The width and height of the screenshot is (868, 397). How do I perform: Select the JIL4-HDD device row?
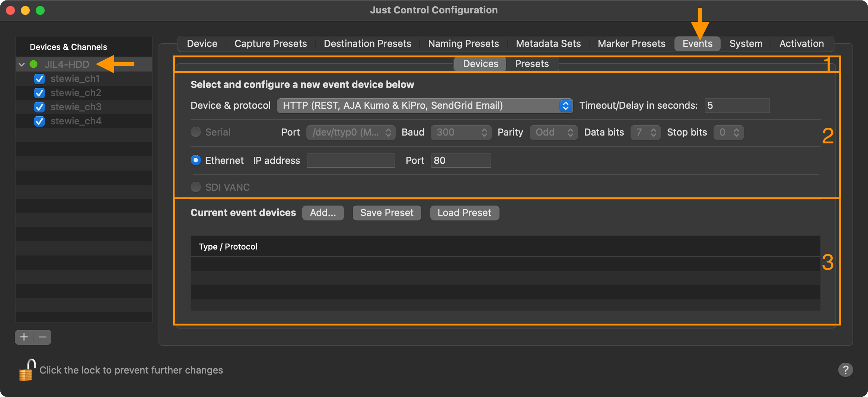(84, 64)
